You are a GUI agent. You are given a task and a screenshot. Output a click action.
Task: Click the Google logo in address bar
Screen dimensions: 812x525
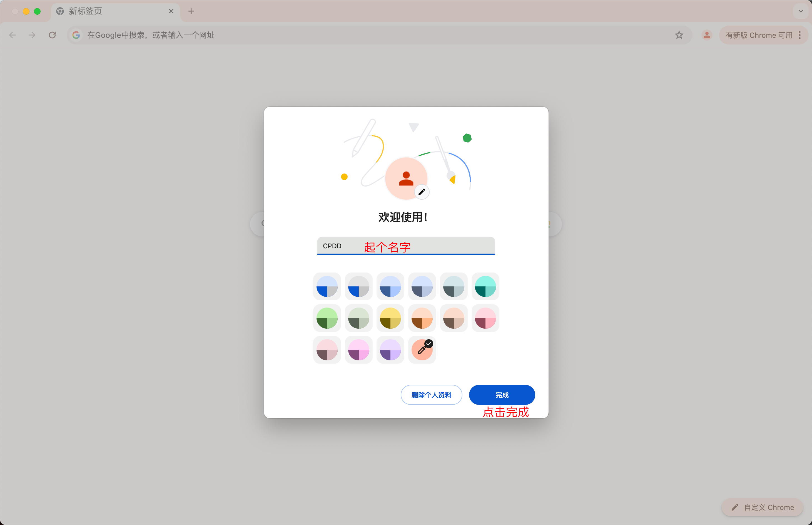pos(76,35)
